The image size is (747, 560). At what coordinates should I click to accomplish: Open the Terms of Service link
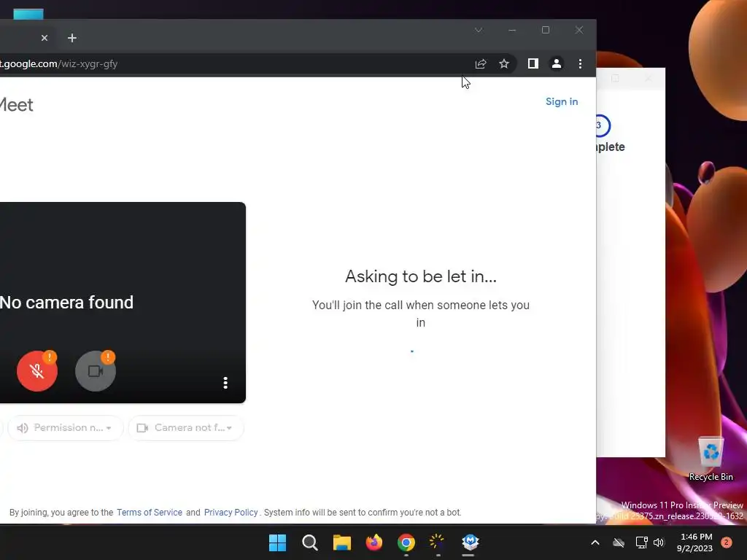[149, 513]
